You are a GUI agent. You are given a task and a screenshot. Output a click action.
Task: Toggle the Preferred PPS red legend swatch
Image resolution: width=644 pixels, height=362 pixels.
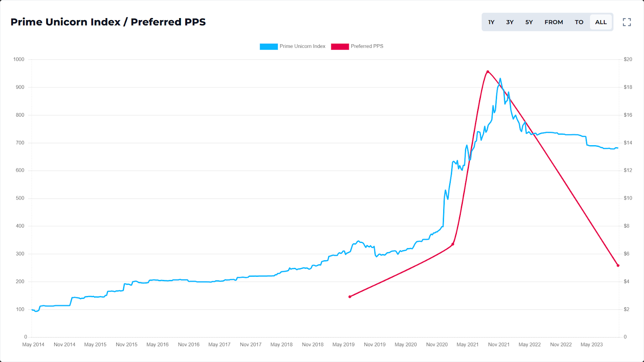point(340,47)
